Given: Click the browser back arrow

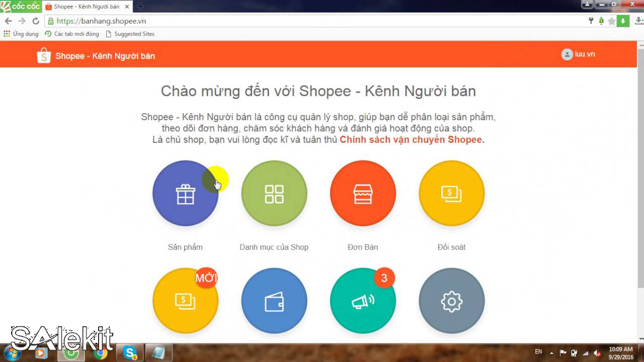Looking at the screenshot, I should coord(9,21).
